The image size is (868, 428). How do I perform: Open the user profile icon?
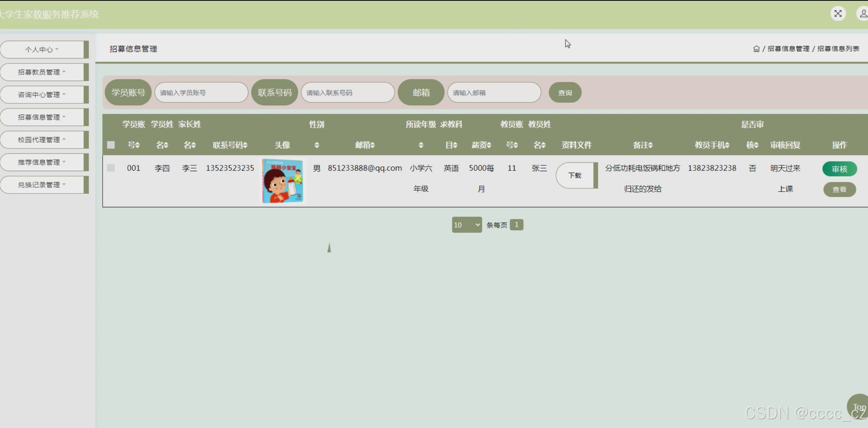(863, 14)
